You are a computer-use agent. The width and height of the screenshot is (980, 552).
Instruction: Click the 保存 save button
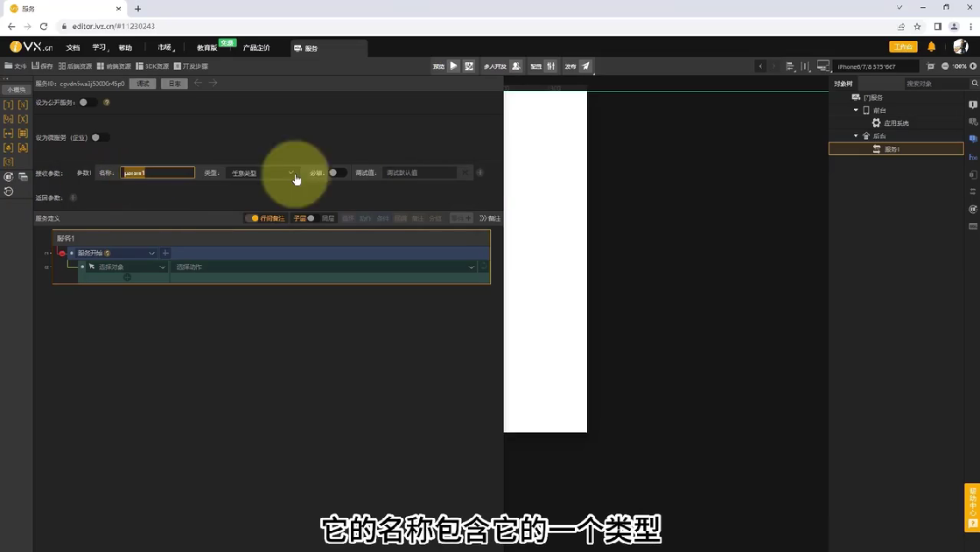[x=42, y=66]
